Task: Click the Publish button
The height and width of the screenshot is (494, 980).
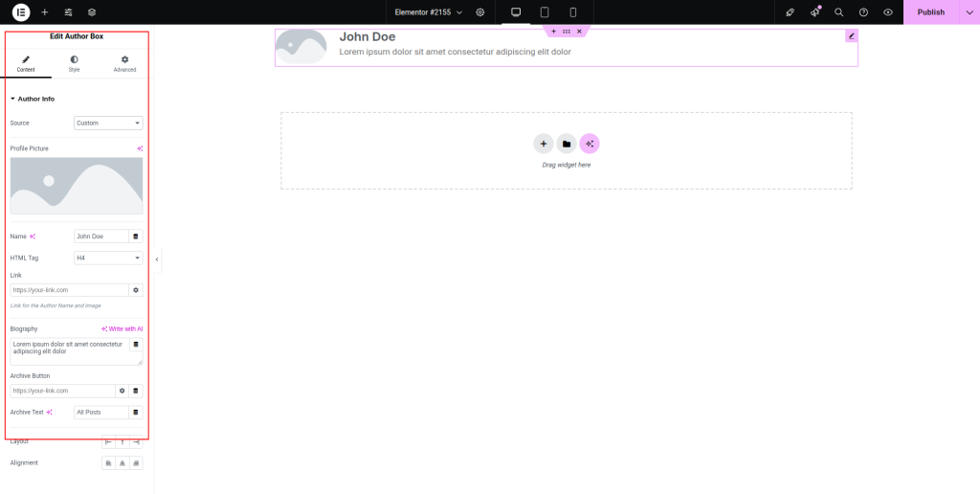Action: pos(930,11)
